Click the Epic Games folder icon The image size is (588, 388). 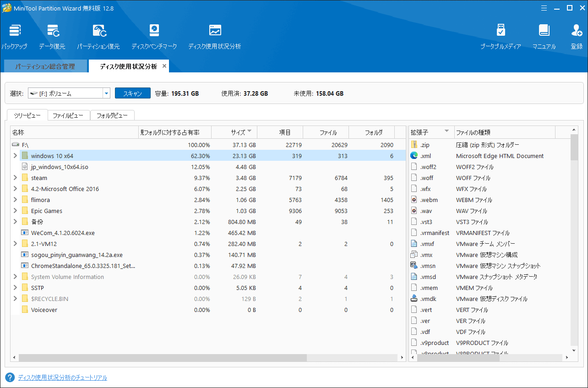(25, 211)
